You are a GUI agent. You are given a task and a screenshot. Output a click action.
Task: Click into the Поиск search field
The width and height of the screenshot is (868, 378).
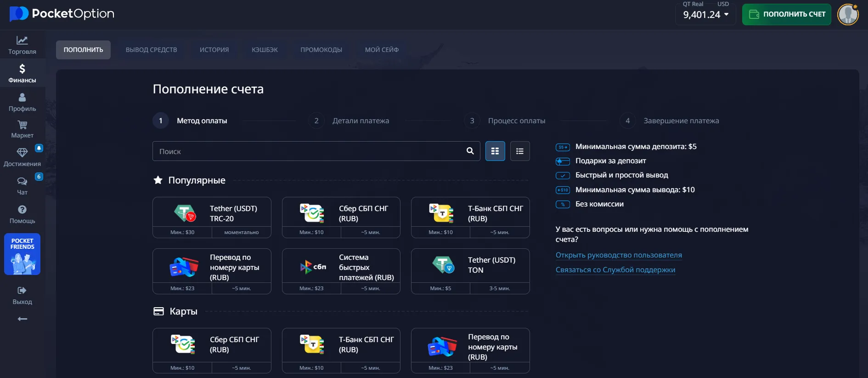click(x=308, y=151)
